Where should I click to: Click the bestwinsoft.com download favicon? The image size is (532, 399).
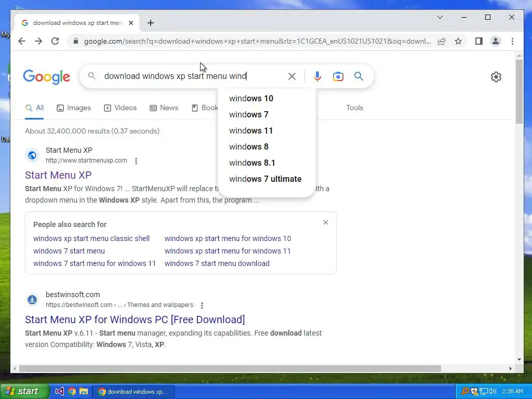click(x=32, y=300)
